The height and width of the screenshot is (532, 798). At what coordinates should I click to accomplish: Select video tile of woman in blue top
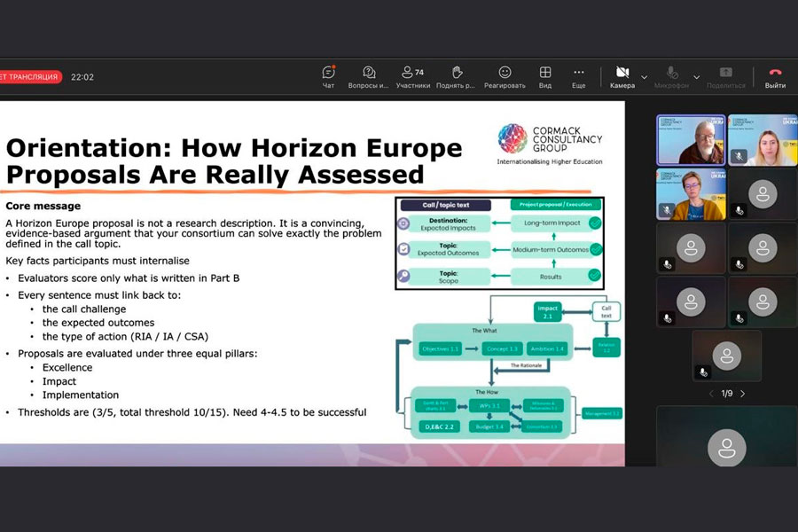click(x=691, y=194)
